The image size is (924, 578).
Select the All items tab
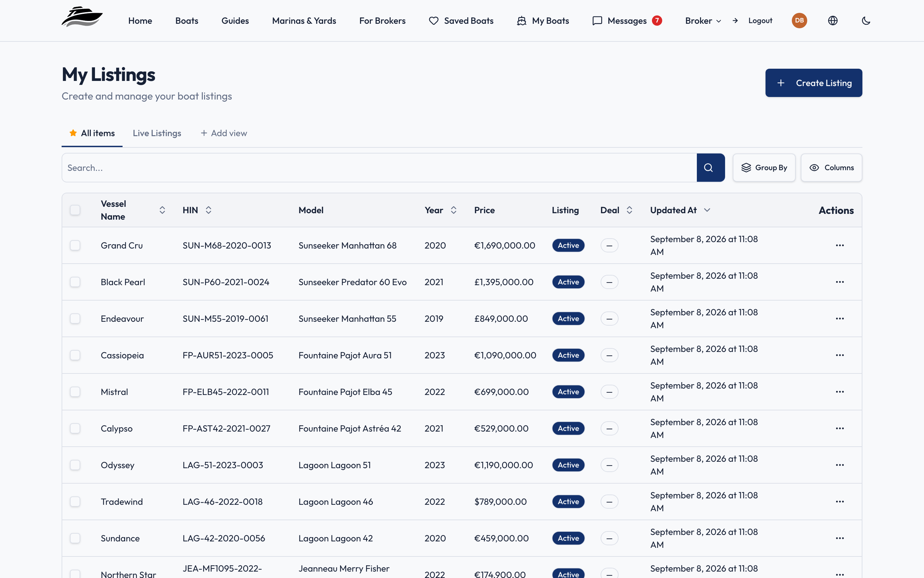pyautogui.click(x=92, y=133)
